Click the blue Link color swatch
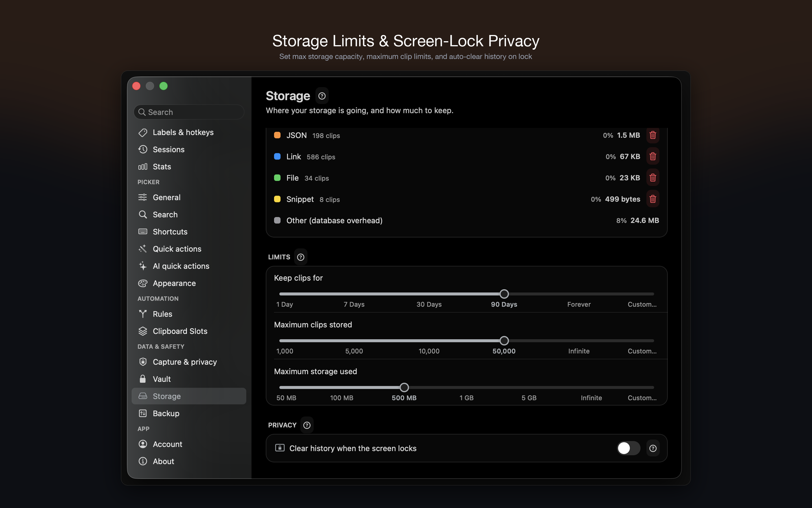Screen dimensions: 812x508 [277, 156]
